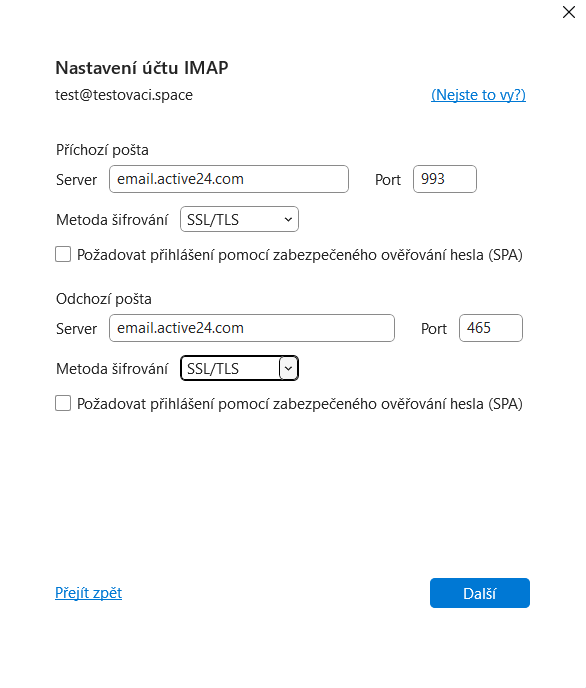586x688 pixels.
Task: Click the outgoing encryption dropdown chevron arrow
Action: 288,368
